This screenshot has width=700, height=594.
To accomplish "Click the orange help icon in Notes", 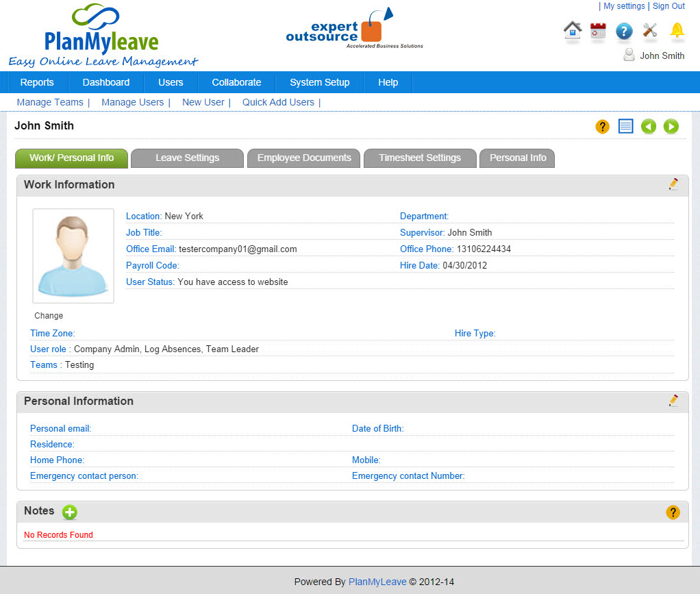I will point(673,512).
